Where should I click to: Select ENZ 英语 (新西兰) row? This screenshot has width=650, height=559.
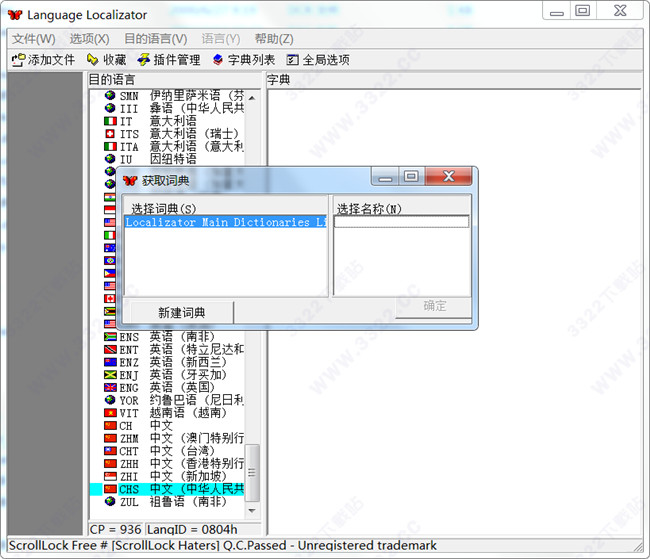point(167,362)
